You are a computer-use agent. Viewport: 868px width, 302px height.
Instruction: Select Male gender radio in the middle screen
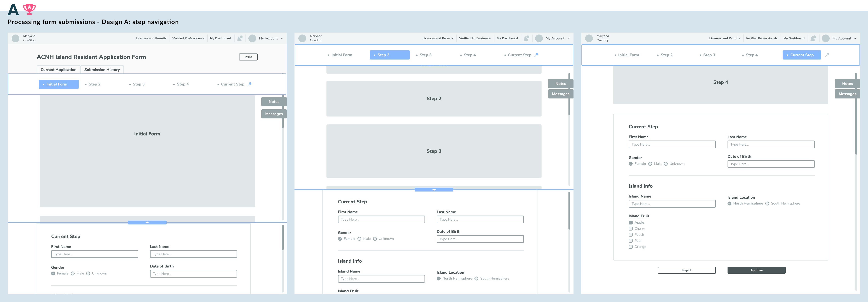pyautogui.click(x=360, y=239)
